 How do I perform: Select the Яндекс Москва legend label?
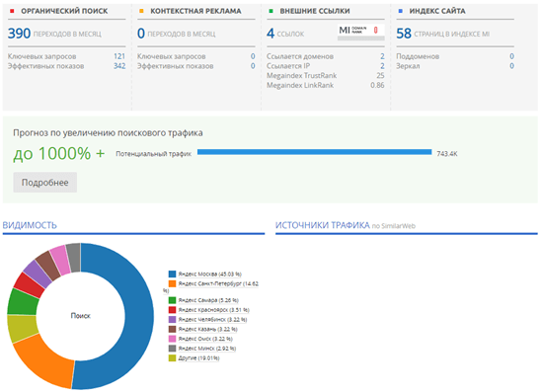210,274
